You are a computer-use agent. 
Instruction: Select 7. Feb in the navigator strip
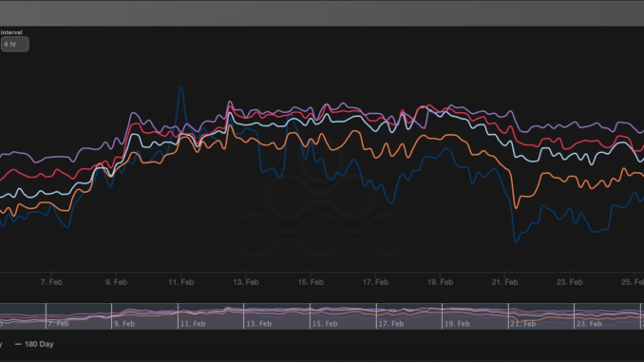[58, 324]
